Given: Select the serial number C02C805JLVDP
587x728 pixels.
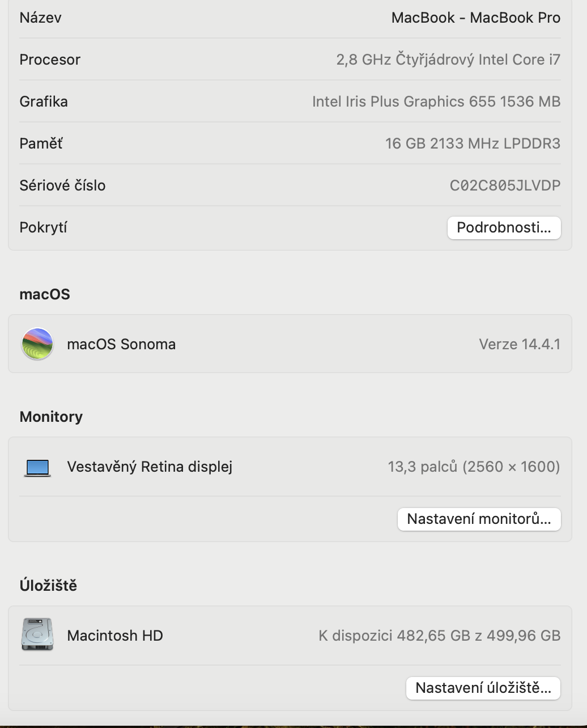Looking at the screenshot, I should click(505, 185).
